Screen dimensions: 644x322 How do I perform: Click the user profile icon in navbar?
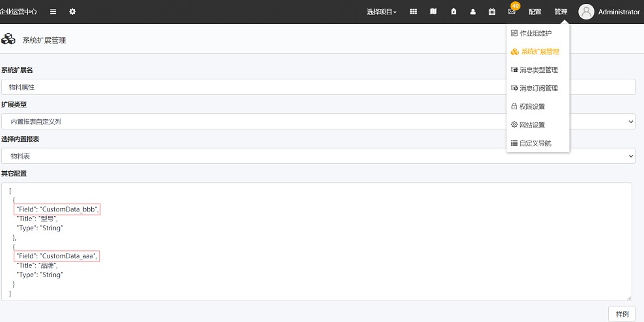(x=473, y=12)
